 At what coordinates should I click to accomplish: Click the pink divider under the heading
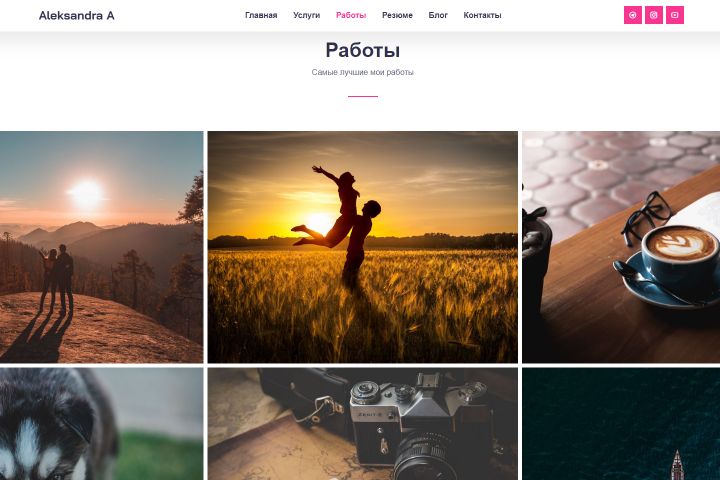pos(363,96)
